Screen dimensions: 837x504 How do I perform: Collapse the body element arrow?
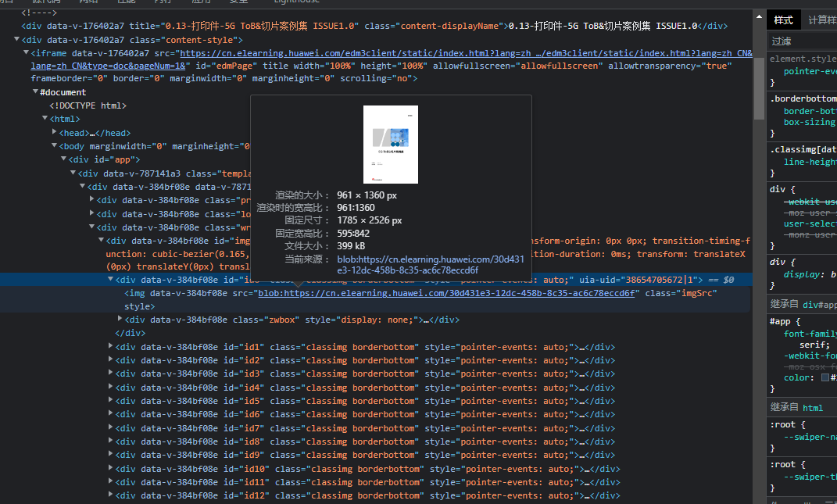coord(54,146)
